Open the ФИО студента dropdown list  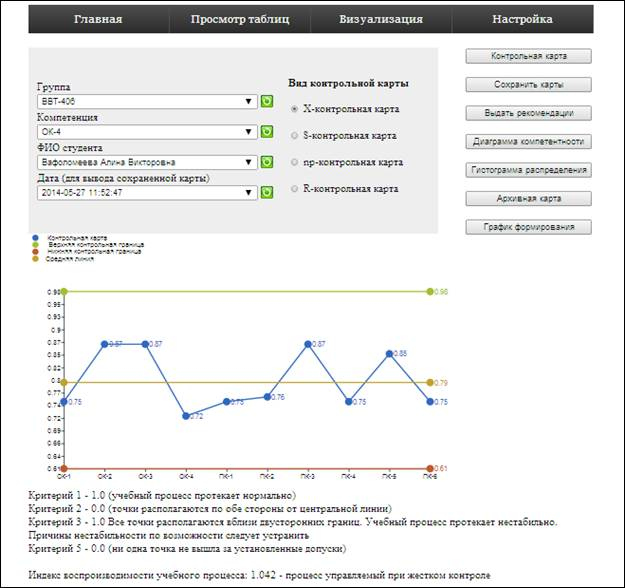tap(147, 162)
